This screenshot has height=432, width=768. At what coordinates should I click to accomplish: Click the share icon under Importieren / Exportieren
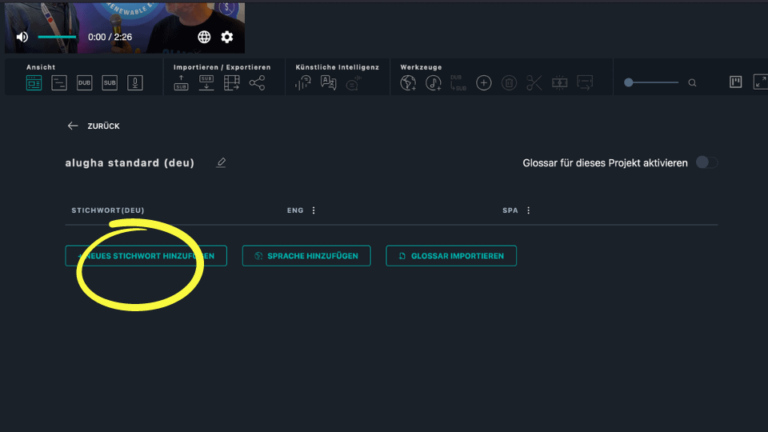(x=257, y=83)
